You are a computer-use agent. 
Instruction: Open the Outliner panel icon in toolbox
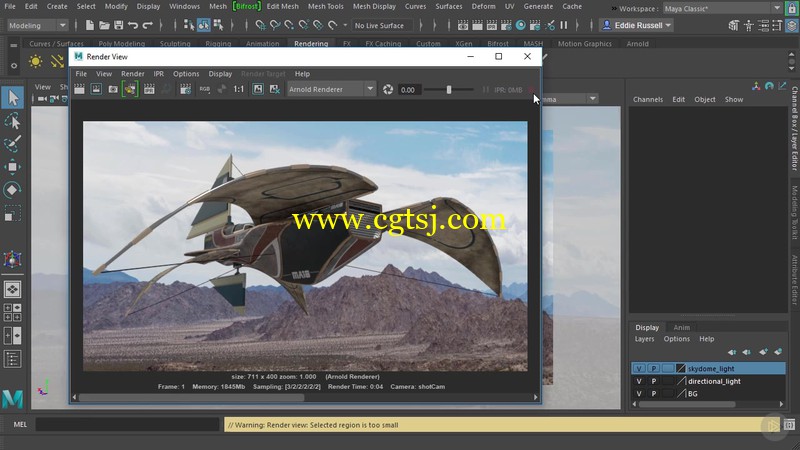[x=12, y=359]
